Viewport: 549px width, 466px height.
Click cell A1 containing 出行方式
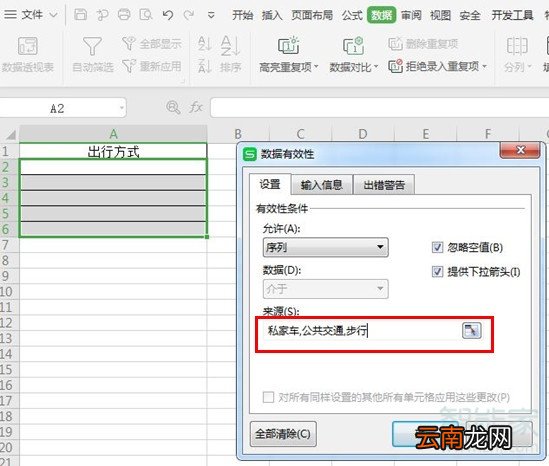(113, 151)
